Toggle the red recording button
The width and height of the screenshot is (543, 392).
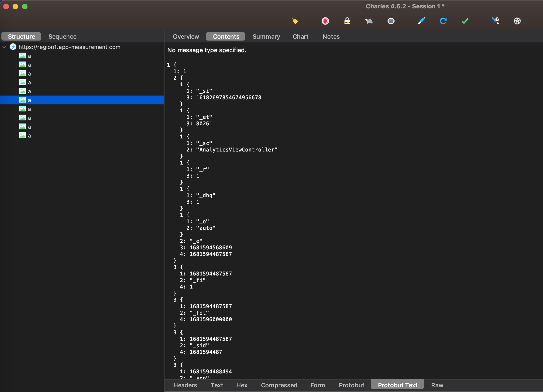click(x=325, y=21)
